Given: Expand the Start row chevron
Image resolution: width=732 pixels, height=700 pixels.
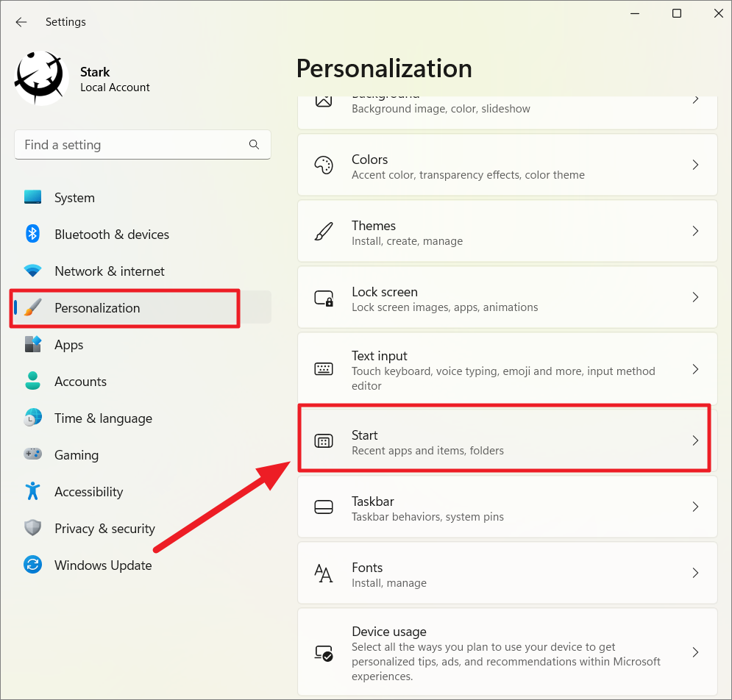Looking at the screenshot, I should pos(696,440).
